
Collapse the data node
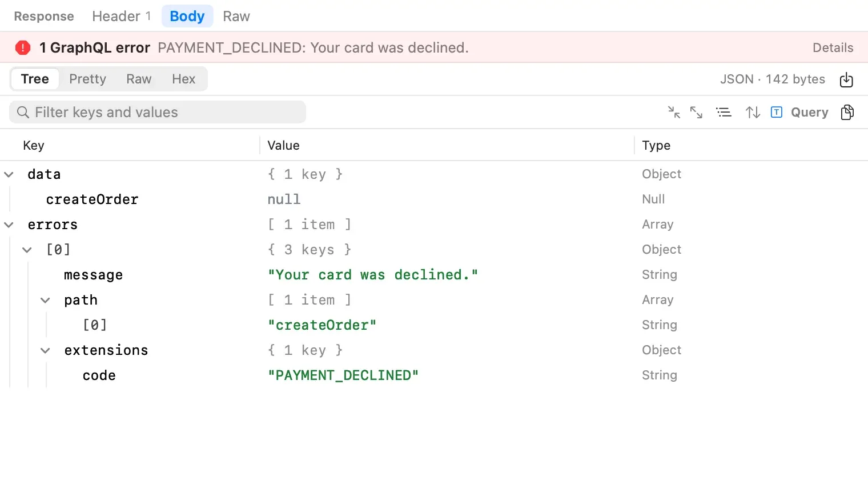9,174
